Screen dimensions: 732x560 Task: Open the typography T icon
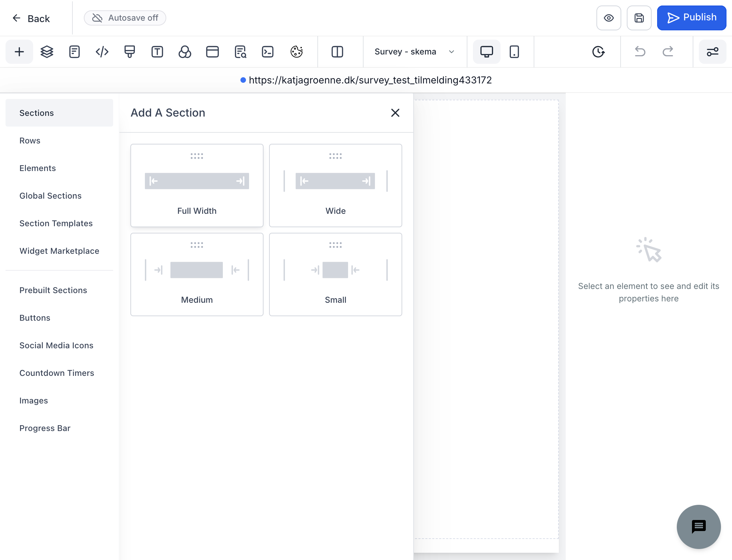coord(157,52)
